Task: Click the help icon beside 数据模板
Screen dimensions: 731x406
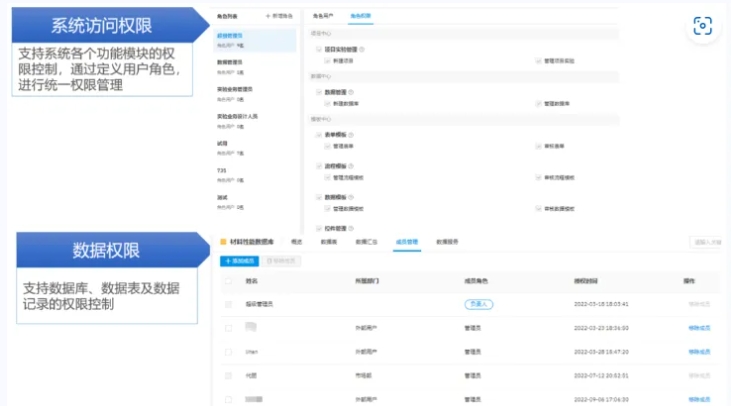Action: [351, 197]
